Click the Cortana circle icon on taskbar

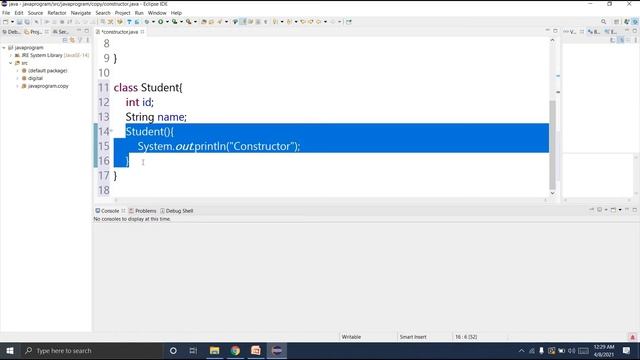[x=173, y=351]
